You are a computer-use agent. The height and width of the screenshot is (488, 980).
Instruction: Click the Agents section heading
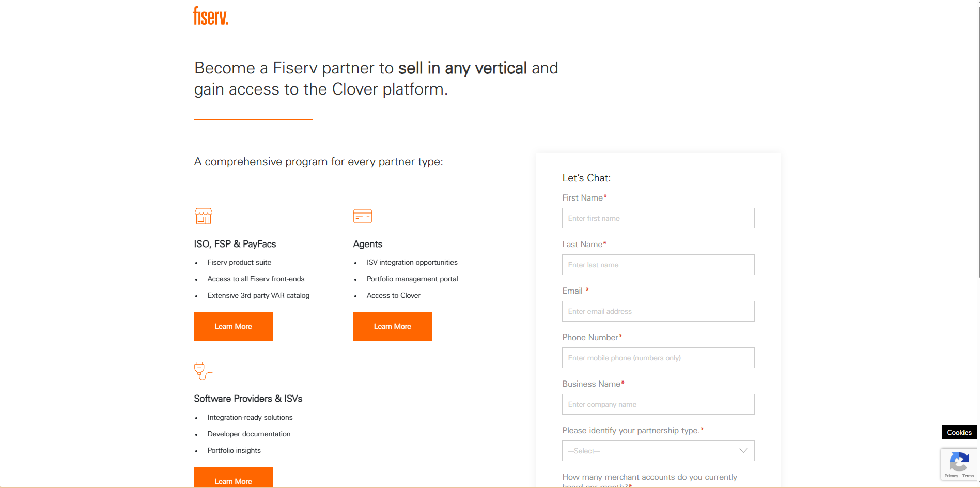coord(367,244)
